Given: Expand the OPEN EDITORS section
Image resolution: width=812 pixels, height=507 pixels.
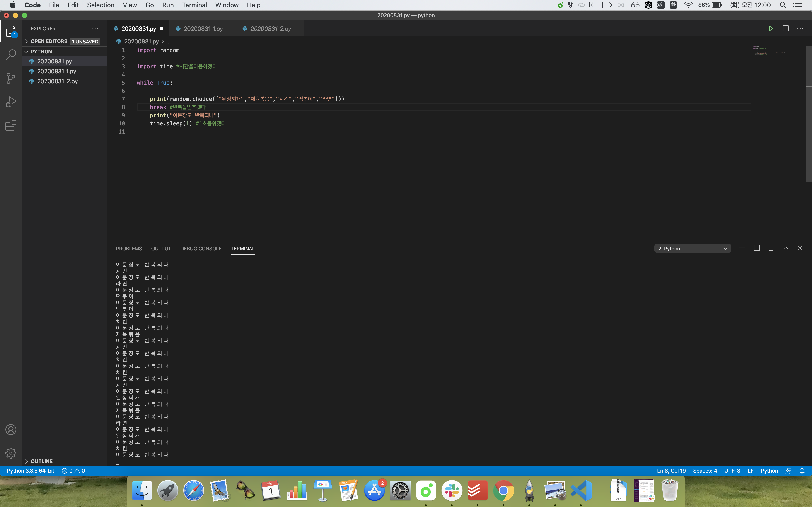Looking at the screenshot, I should coord(49,41).
